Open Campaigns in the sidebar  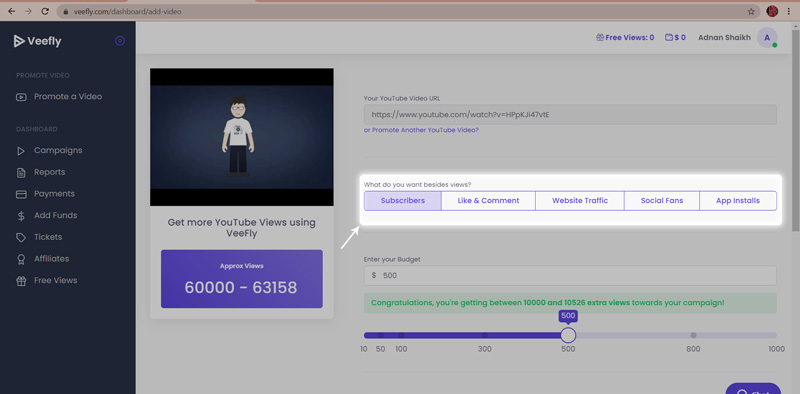tap(58, 151)
